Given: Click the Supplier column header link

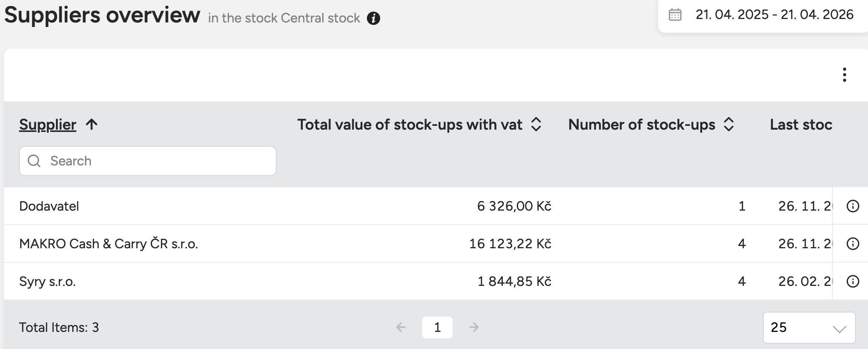Looking at the screenshot, I should pyautogui.click(x=48, y=125).
